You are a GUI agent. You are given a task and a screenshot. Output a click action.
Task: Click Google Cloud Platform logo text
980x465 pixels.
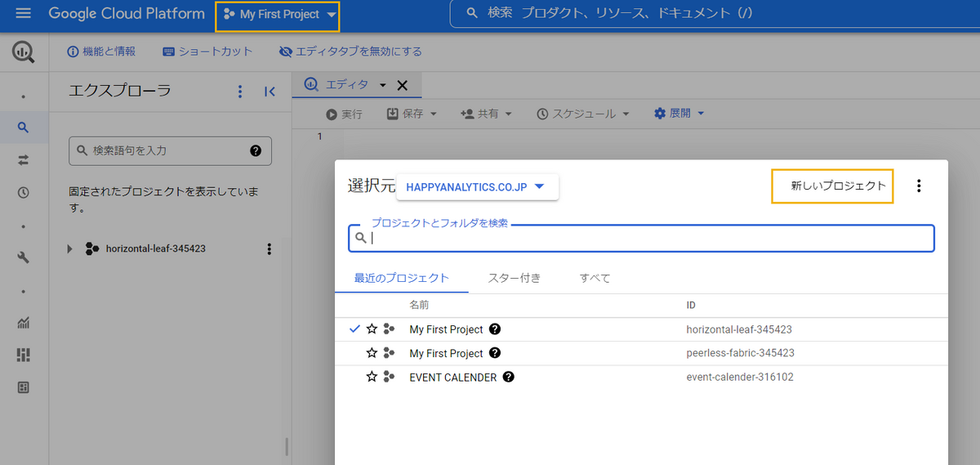click(127, 14)
